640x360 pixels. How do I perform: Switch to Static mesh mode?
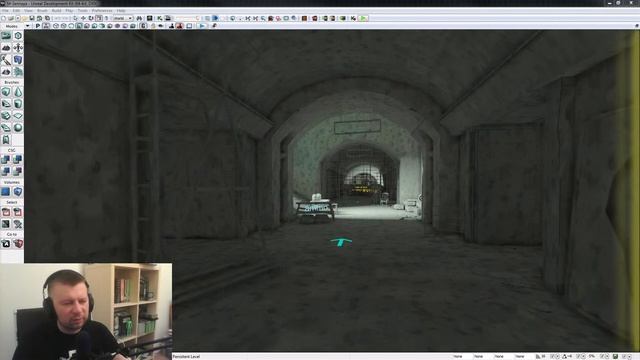coord(18,60)
